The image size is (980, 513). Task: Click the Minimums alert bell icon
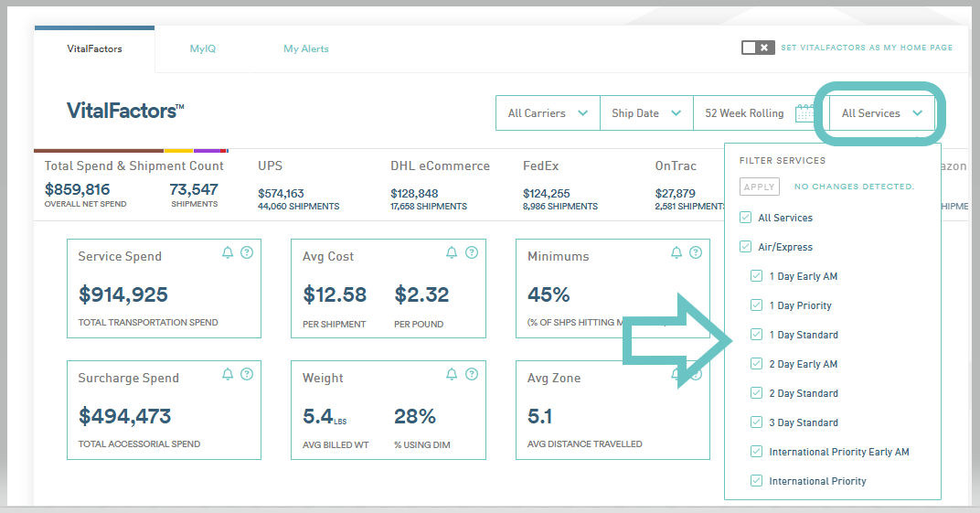(676, 252)
